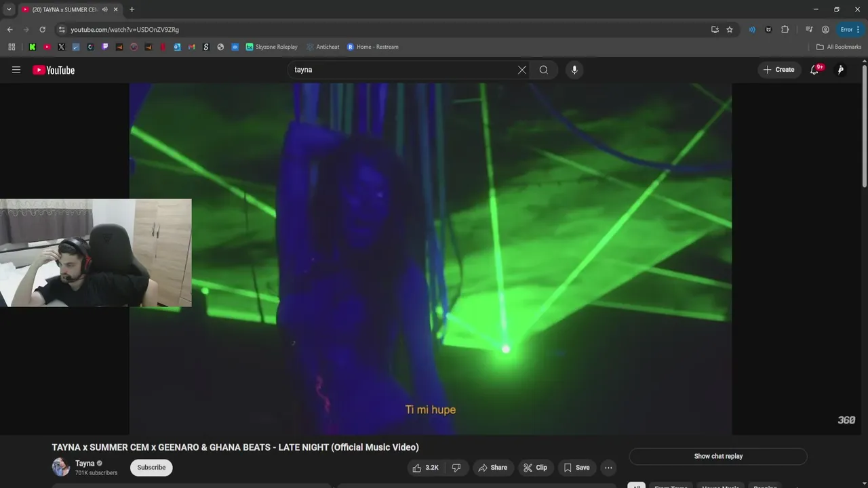868x488 pixels.
Task: Subscribe to the Tayna channel
Action: tap(151, 468)
